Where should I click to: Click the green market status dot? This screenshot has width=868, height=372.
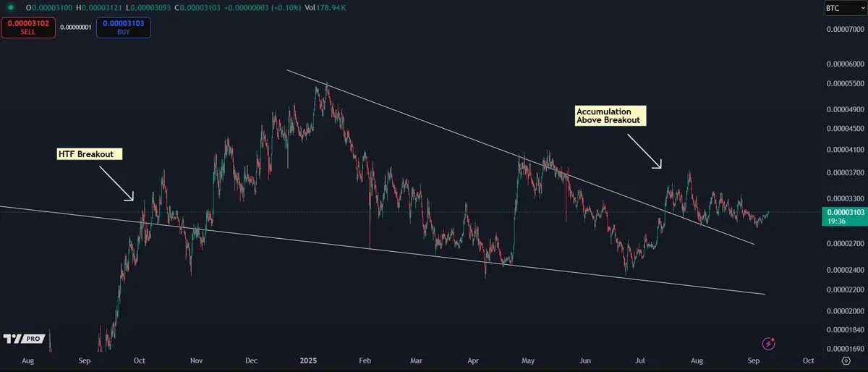10,7
